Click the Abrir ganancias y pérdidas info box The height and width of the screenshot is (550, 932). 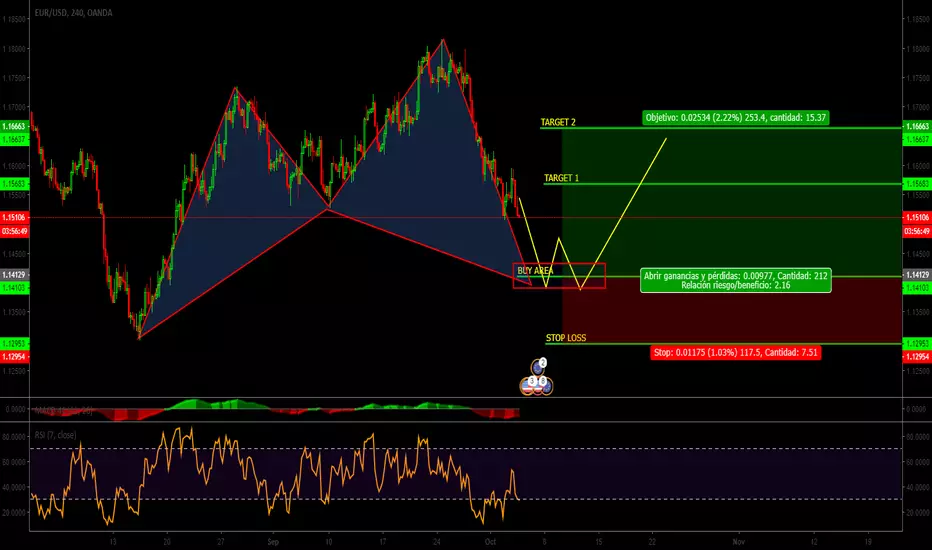736,281
